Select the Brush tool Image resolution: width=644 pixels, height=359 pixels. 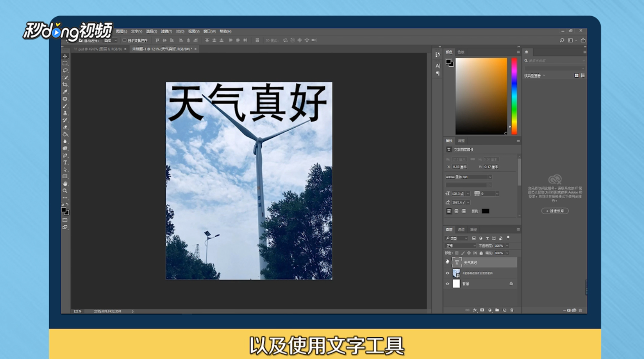point(65,106)
